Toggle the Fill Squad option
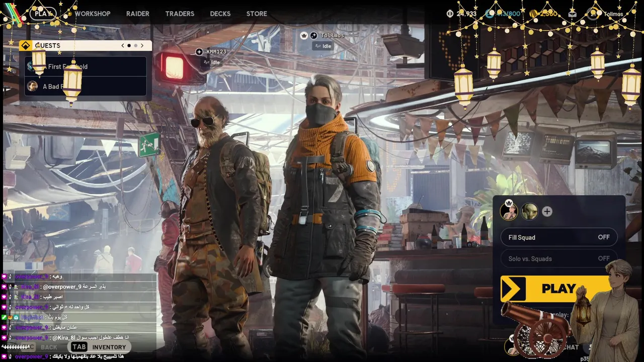 coord(558,237)
